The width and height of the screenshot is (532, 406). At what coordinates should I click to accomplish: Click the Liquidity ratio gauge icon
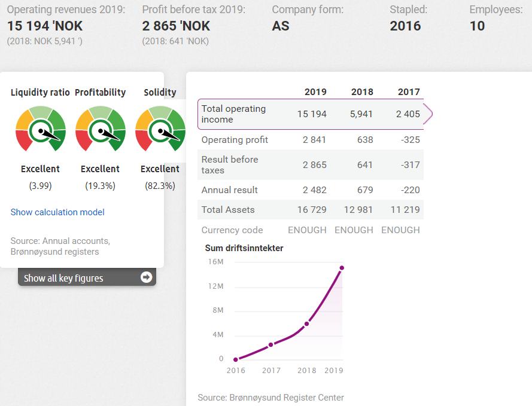pos(41,129)
